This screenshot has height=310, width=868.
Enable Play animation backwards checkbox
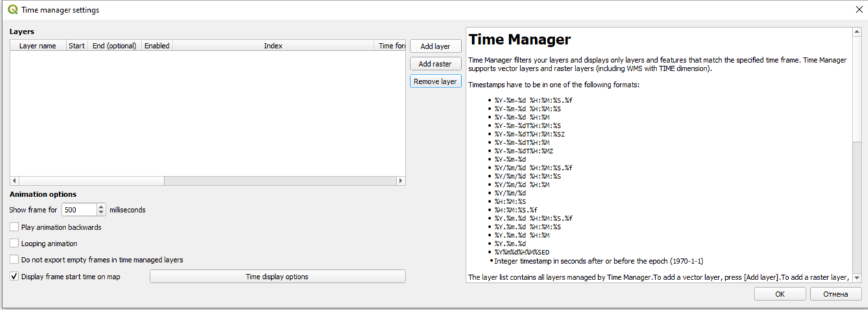(x=14, y=228)
